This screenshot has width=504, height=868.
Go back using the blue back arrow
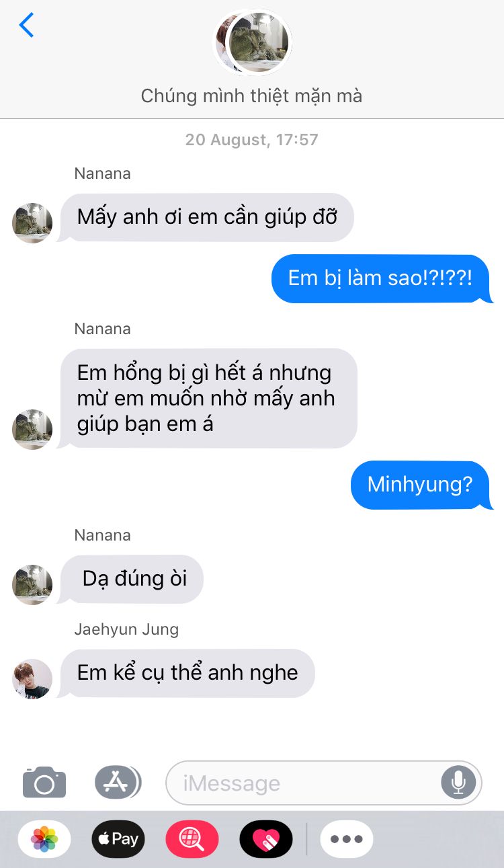(26, 25)
